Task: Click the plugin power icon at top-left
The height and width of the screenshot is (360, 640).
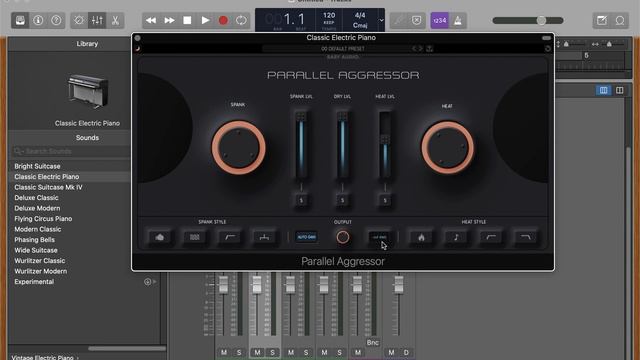Action: click(138, 49)
